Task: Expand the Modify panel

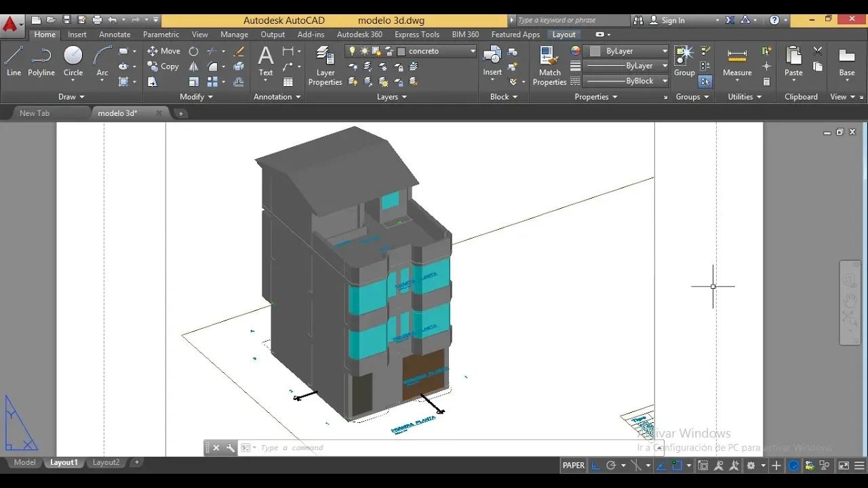Action: tap(195, 96)
